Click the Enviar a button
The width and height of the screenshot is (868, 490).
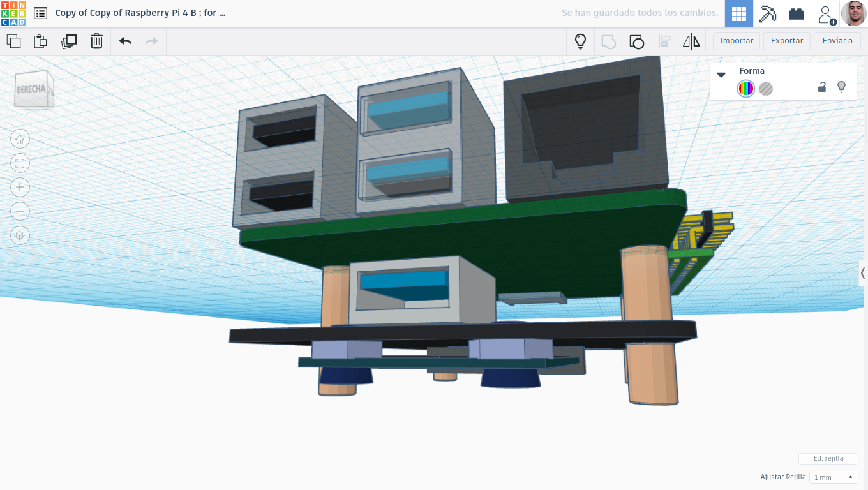click(837, 41)
